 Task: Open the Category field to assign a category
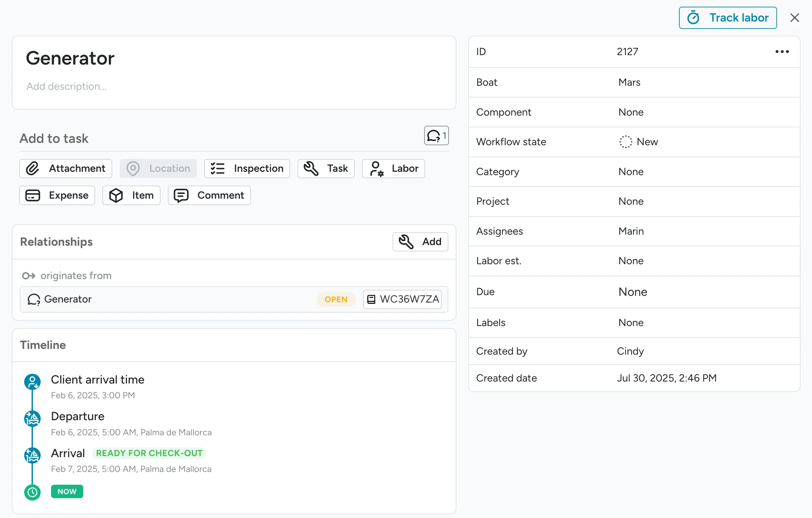(x=631, y=171)
